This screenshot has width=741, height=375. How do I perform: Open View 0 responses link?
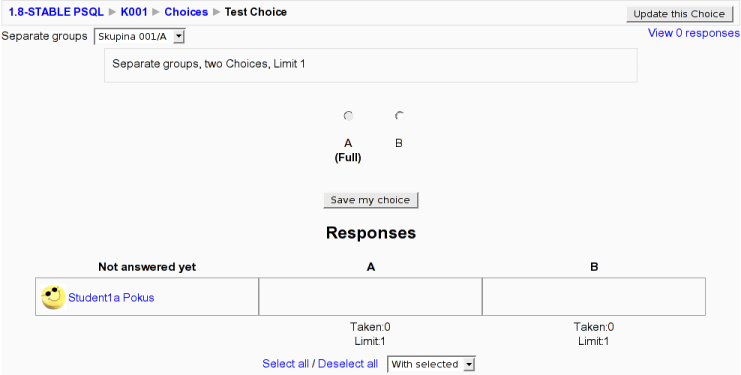pyautogui.click(x=693, y=33)
